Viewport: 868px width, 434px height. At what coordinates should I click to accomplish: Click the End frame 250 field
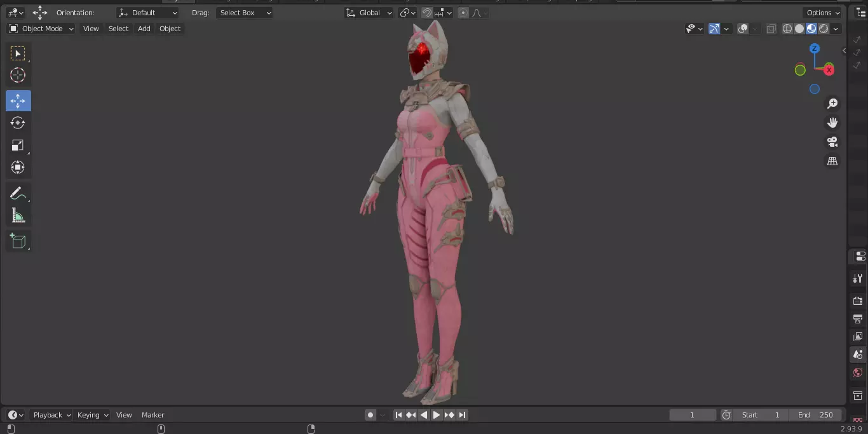815,415
